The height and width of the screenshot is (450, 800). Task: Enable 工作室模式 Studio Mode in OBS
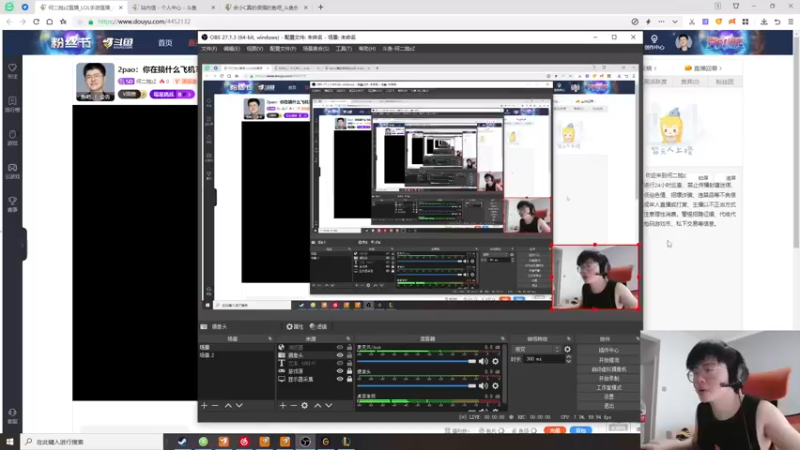pos(608,388)
